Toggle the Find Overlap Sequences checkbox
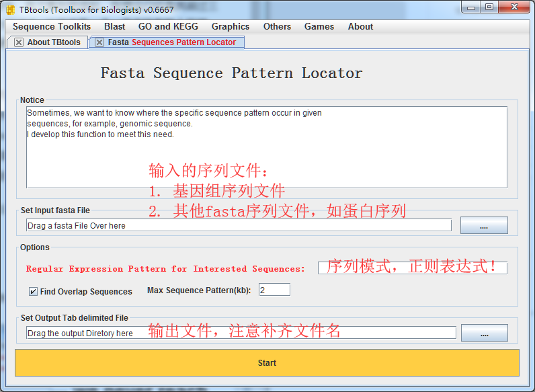This screenshot has width=535, height=392. pyautogui.click(x=33, y=292)
